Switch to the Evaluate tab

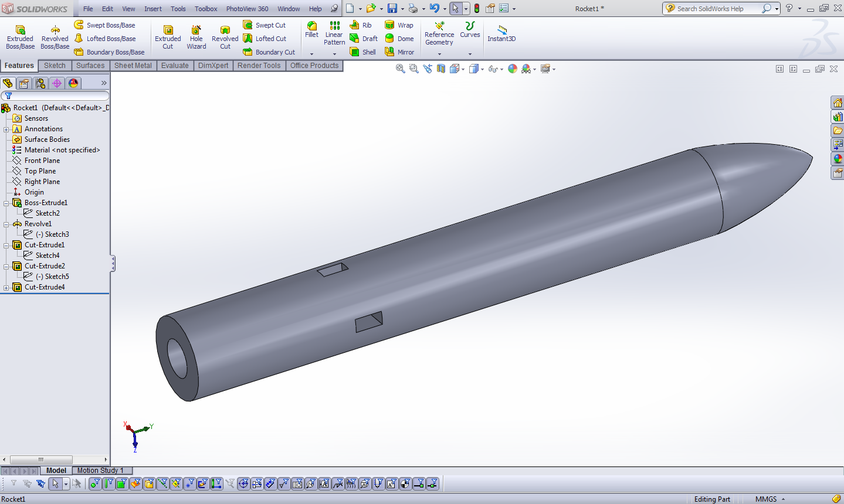175,66
